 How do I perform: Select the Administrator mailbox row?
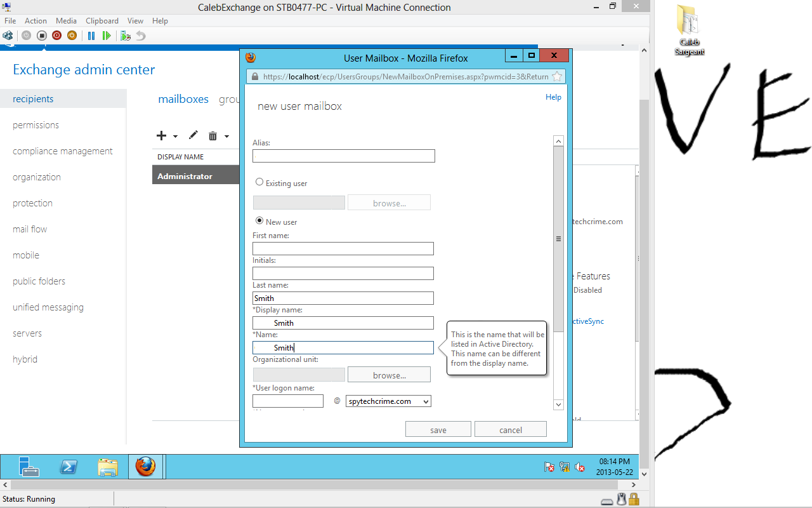(x=196, y=176)
